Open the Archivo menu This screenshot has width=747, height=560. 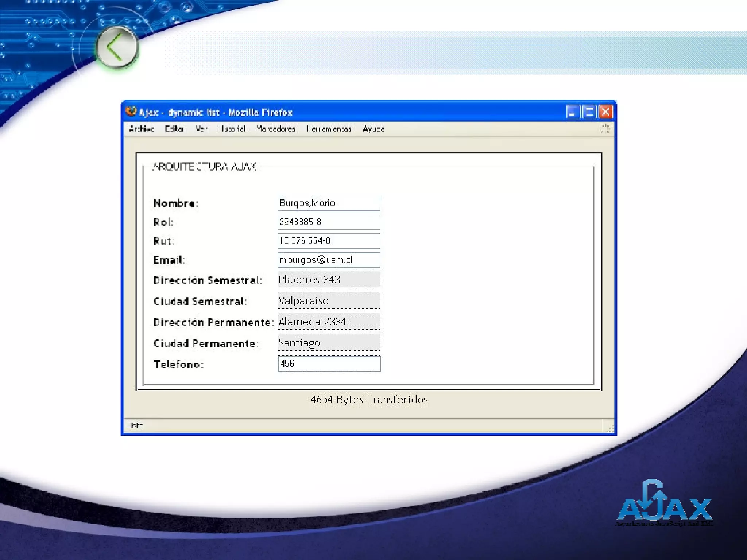tap(142, 129)
